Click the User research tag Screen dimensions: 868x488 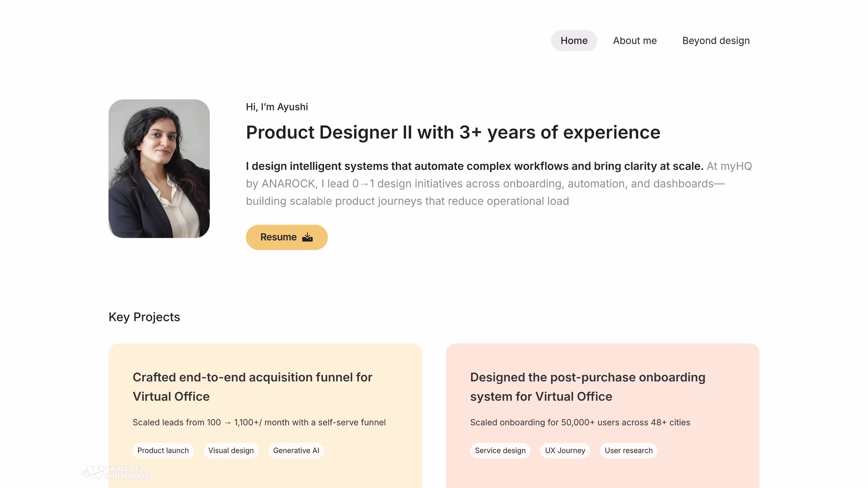628,450
